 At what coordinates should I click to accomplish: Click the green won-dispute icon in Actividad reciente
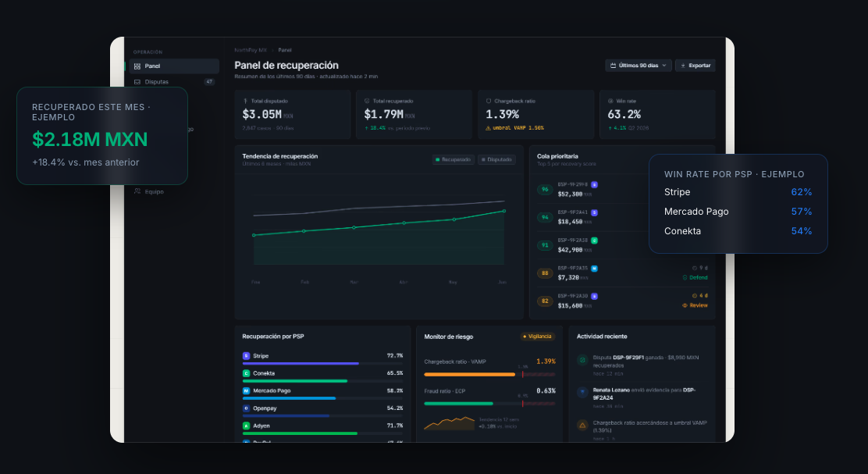tap(582, 361)
